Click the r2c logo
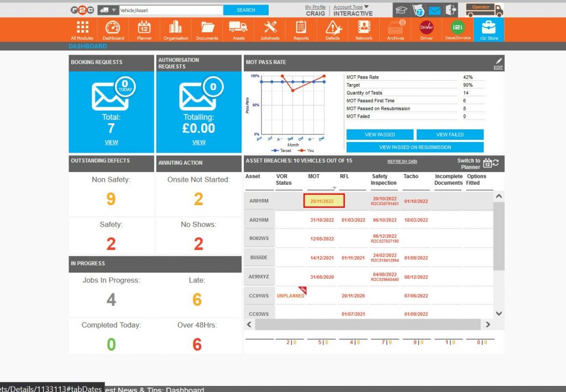Image resolution: width=566 pixels, height=392 pixels. point(82,10)
